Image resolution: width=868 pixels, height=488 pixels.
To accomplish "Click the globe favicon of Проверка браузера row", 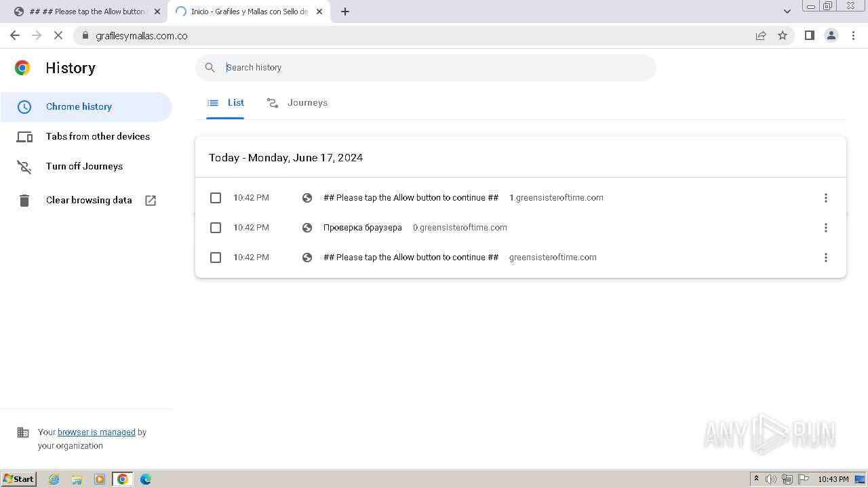I will click(307, 228).
